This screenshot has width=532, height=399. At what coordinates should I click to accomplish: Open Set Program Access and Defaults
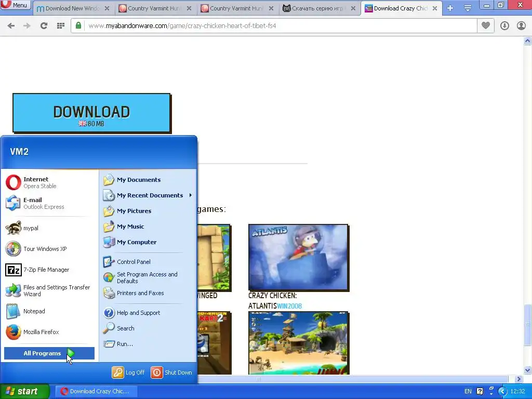148,277
